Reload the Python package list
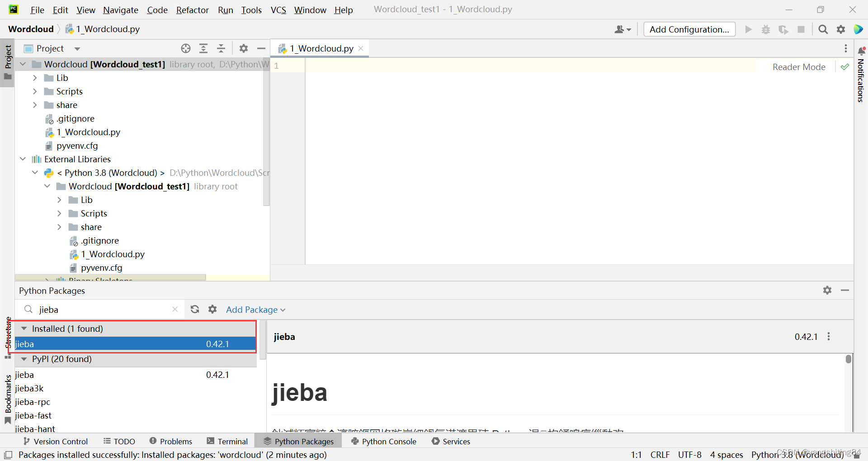The image size is (868, 461). click(x=195, y=309)
